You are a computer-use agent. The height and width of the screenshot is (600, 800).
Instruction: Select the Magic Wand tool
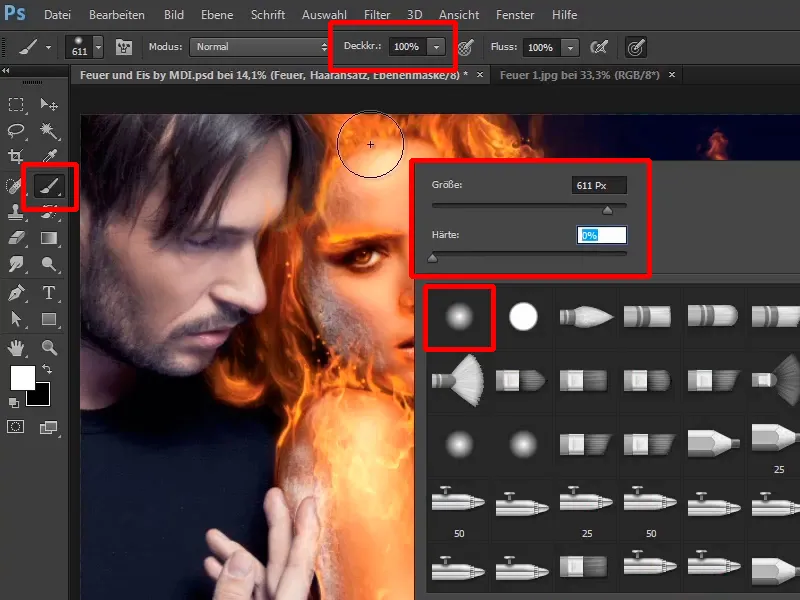tap(49, 131)
